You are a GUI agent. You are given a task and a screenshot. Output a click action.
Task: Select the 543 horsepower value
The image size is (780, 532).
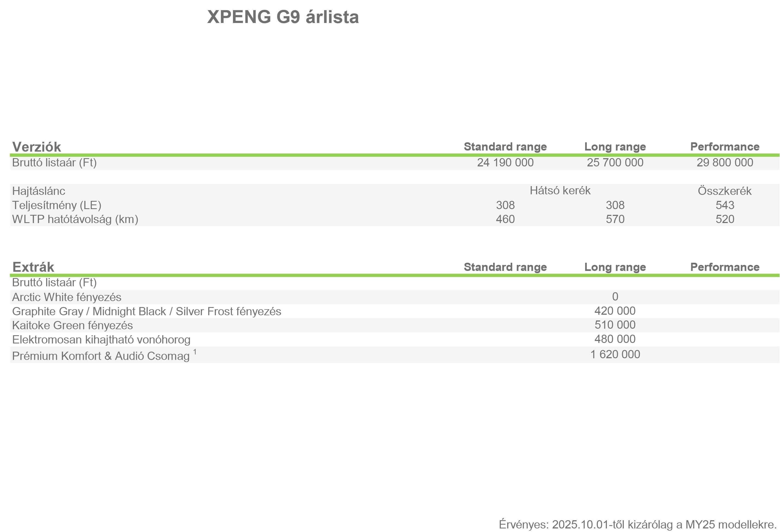(x=725, y=205)
